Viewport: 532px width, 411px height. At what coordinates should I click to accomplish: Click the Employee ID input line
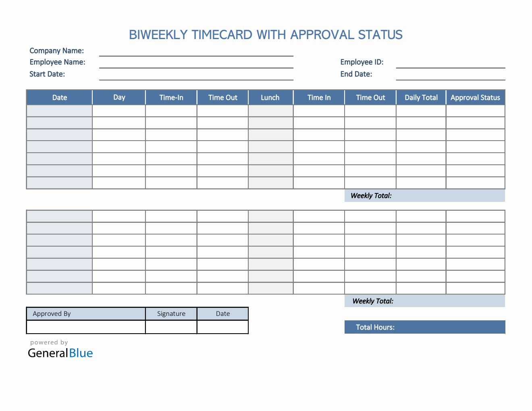pos(450,66)
